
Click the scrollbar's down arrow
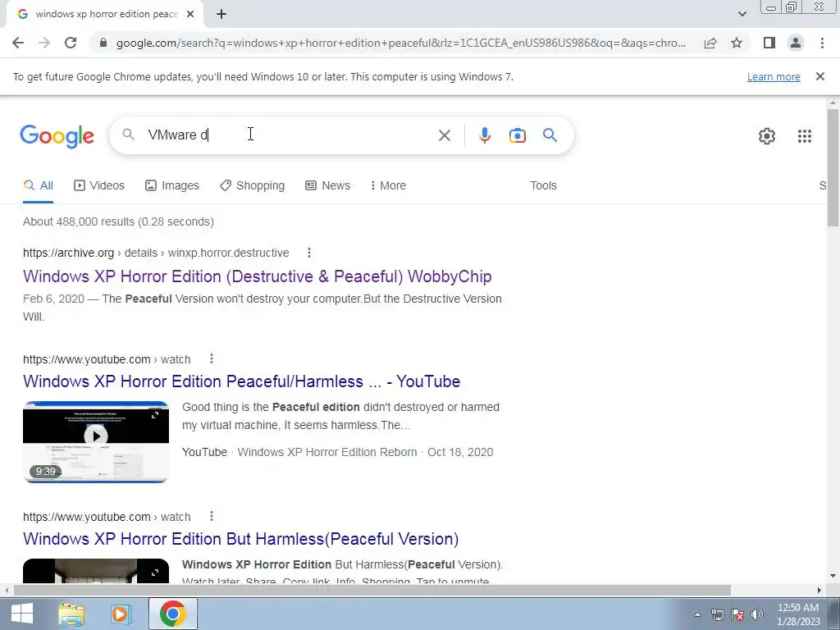(833, 577)
